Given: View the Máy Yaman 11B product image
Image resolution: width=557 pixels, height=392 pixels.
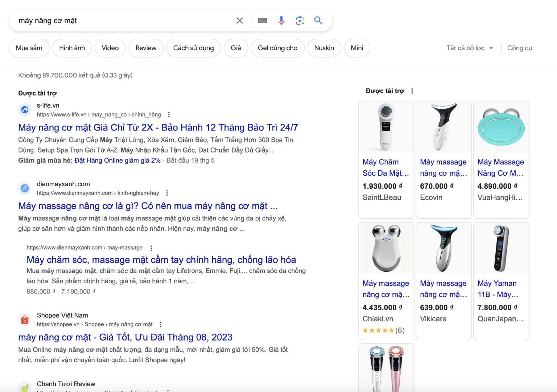Looking at the screenshot, I should tap(501, 248).
